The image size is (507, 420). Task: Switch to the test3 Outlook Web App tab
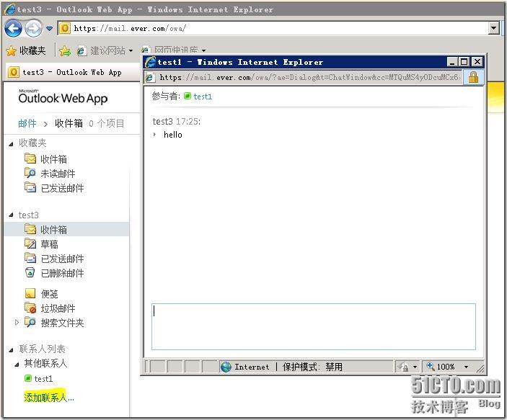pos(65,72)
